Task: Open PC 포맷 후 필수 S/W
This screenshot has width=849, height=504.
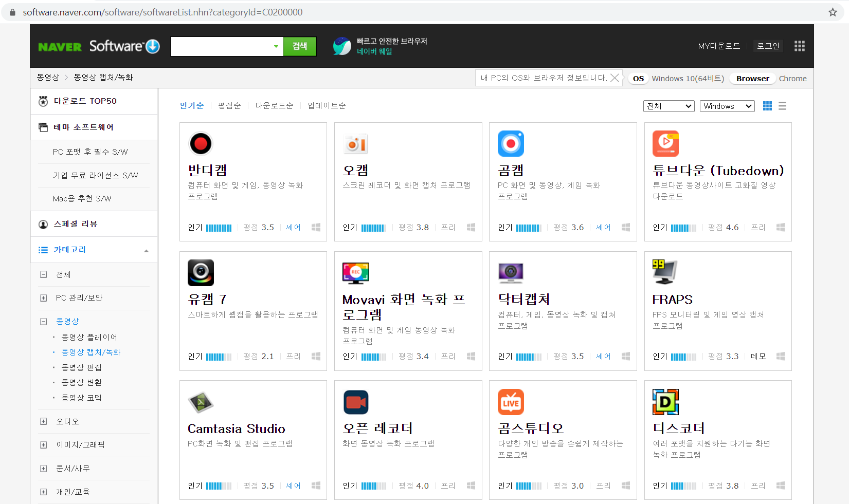Action: pyautogui.click(x=91, y=152)
